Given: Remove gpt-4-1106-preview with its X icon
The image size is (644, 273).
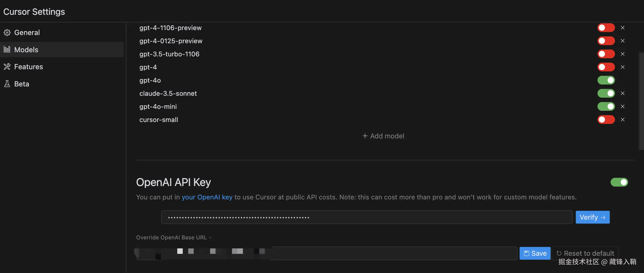Looking at the screenshot, I should click(623, 28).
